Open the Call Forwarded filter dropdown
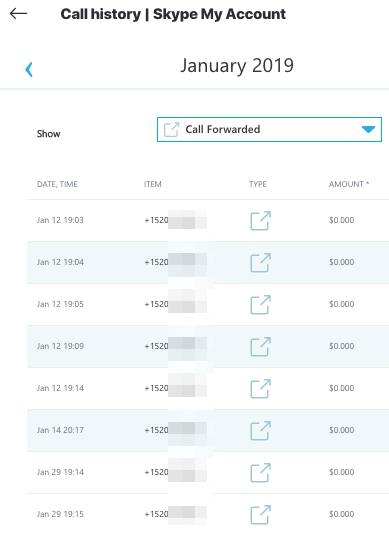This screenshot has height=542, width=389. 269,130
